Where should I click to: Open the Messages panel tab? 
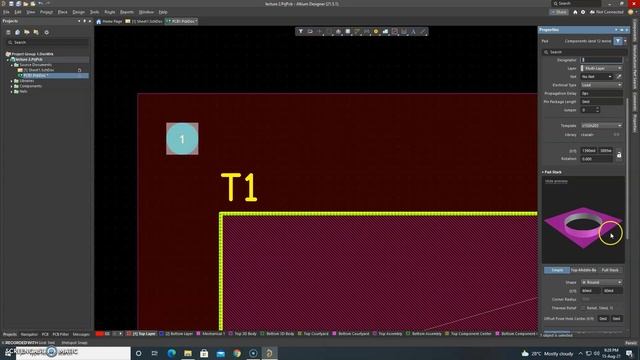click(x=81, y=334)
